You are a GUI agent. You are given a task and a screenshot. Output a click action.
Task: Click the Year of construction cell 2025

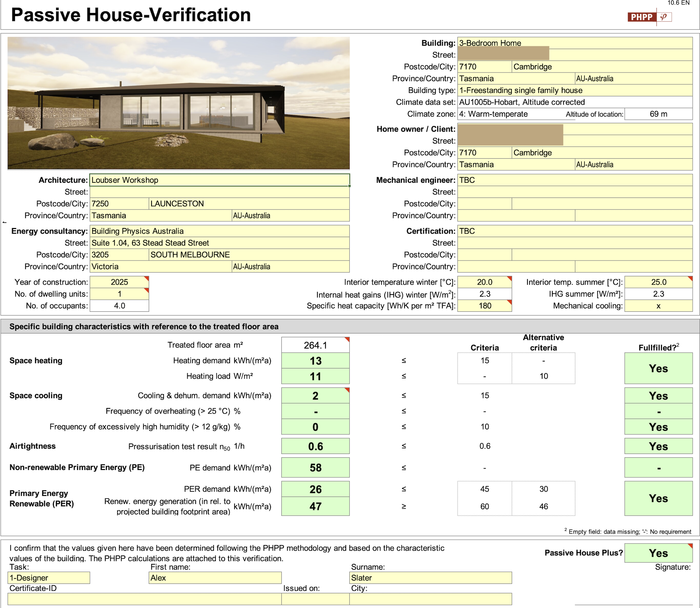click(x=119, y=282)
